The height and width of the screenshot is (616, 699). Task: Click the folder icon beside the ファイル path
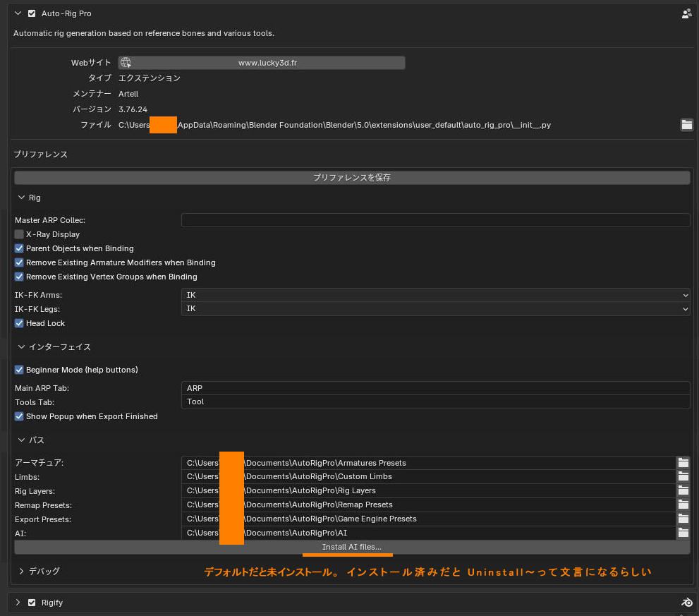click(686, 125)
